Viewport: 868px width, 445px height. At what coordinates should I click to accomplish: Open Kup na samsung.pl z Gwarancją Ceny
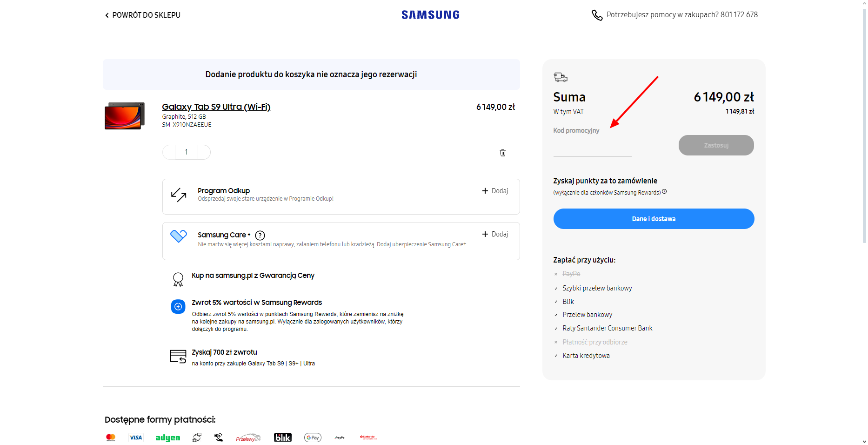pos(253,276)
